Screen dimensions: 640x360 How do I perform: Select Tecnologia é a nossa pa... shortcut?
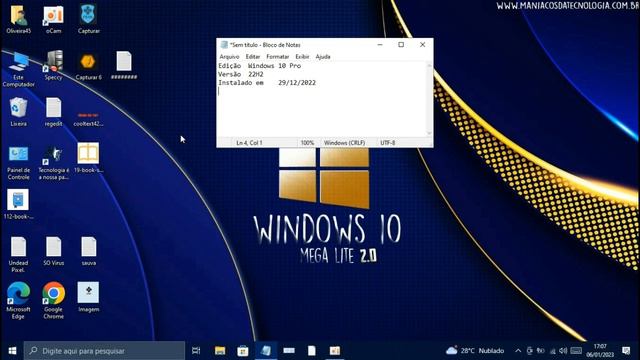point(53,163)
